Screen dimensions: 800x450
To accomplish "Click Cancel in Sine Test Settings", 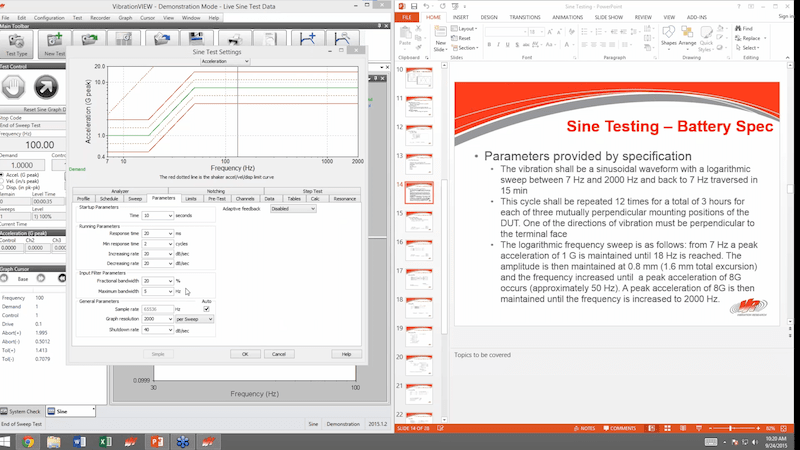I will (279, 354).
